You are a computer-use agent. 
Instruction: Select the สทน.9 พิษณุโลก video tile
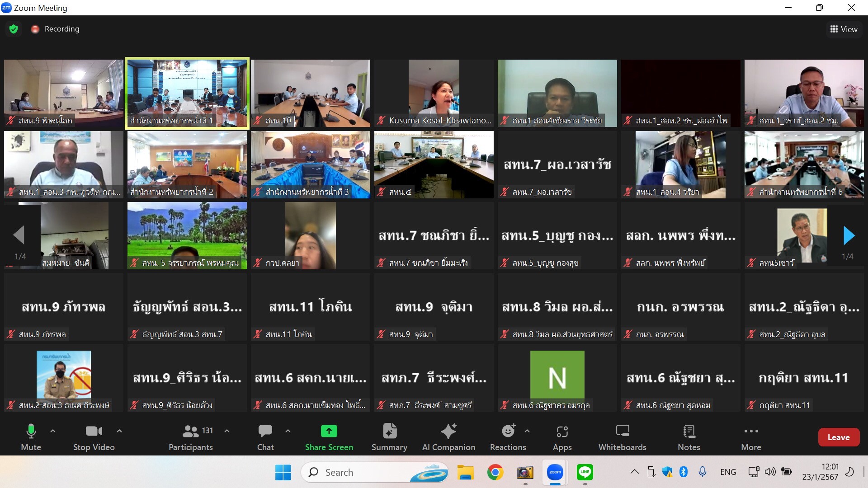[x=64, y=94]
